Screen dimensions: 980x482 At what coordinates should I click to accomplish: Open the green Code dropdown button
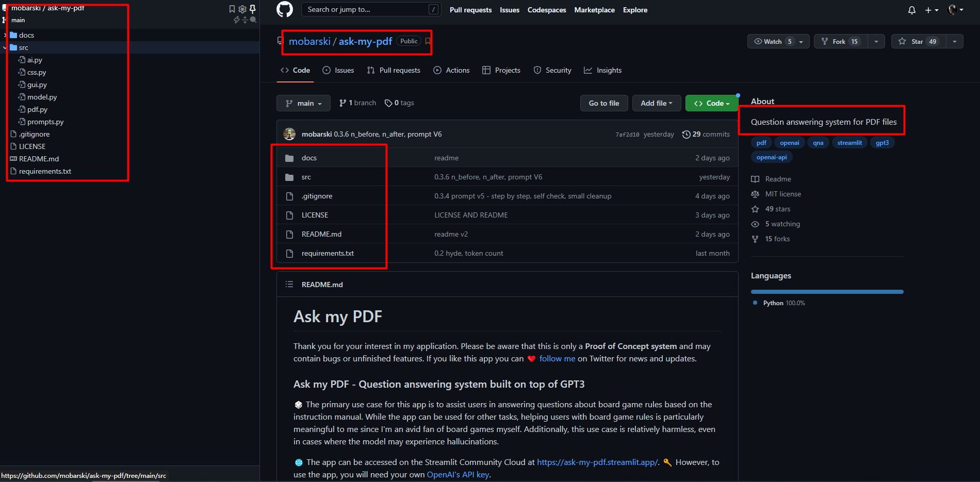(x=712, y=103)
